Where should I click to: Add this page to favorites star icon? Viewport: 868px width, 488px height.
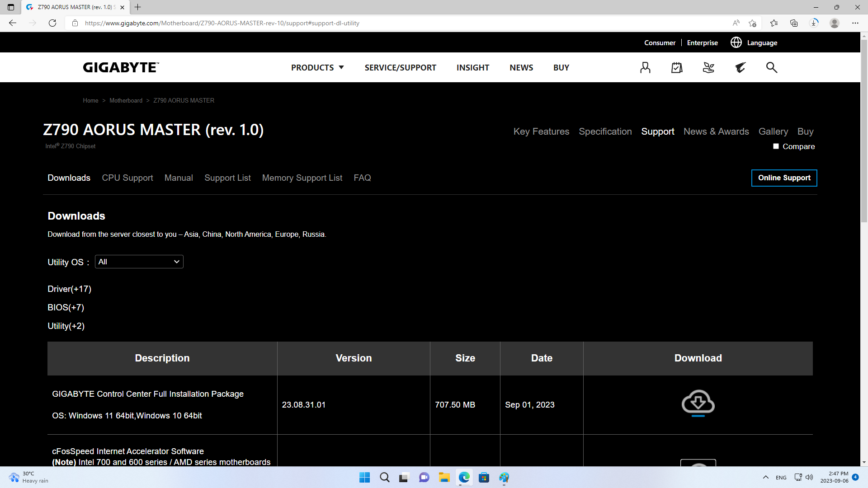[752, 23]
